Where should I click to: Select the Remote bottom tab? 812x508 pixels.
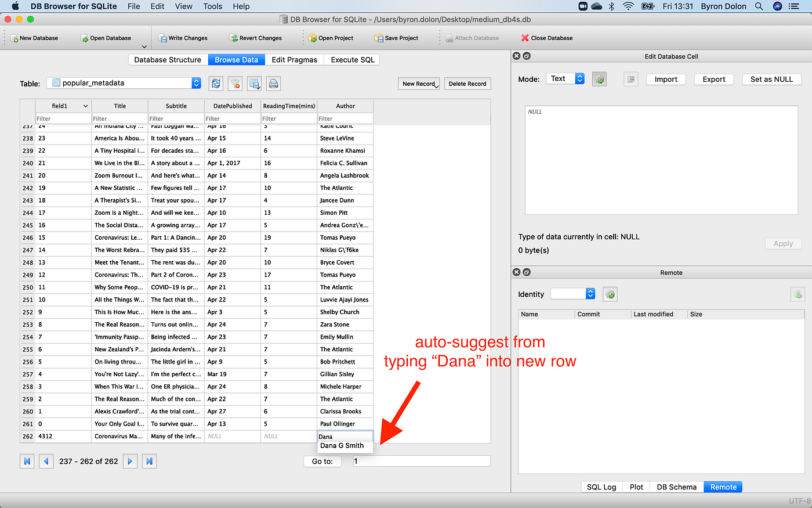tap(723, 487)
